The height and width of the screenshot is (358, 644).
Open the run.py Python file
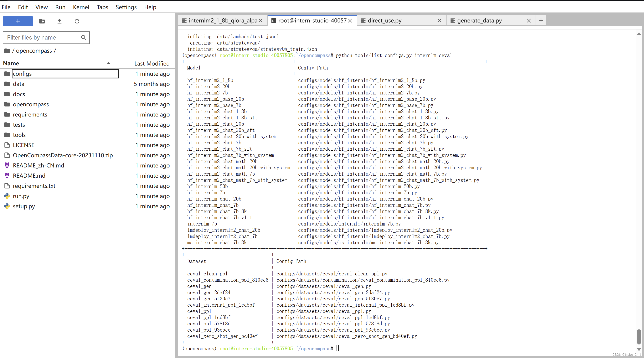[21, 196]
